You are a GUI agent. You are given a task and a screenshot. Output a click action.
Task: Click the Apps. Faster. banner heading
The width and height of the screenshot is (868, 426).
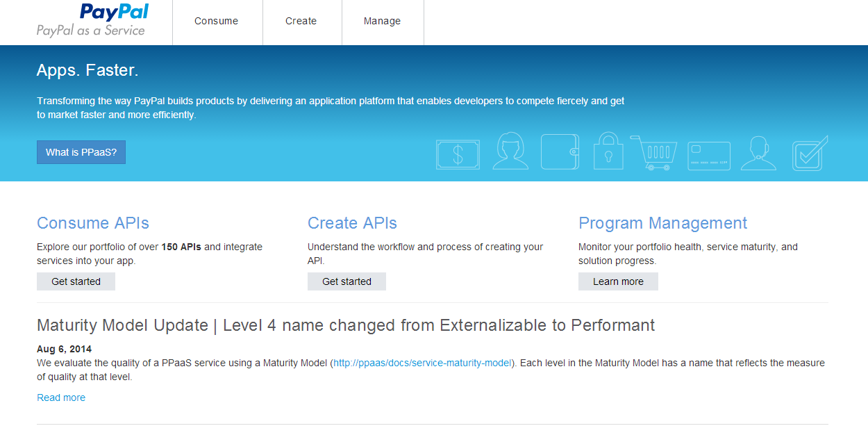coord(87,70)
